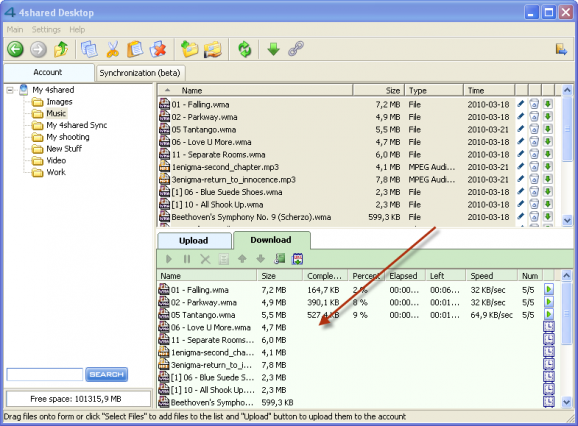Click the New folder toolbar icon

pos(190,49)
